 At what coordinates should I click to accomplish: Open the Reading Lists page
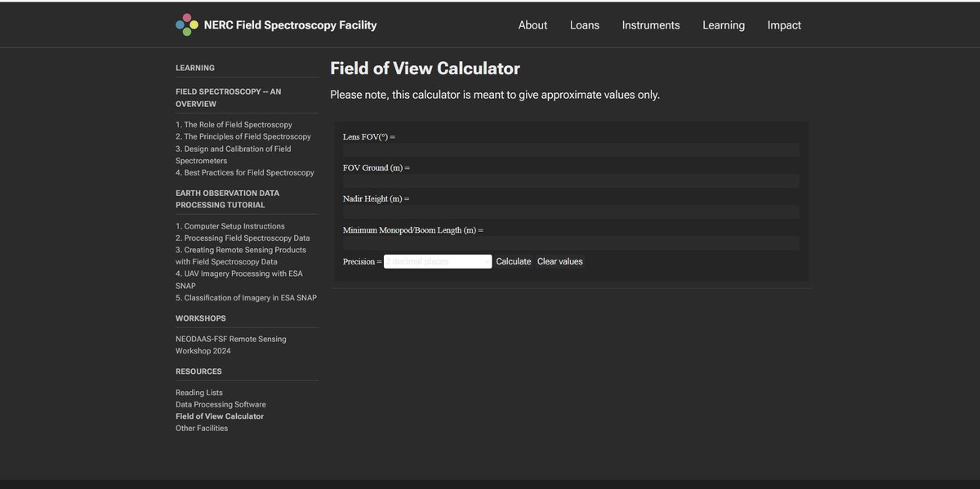tap(199, 393)
